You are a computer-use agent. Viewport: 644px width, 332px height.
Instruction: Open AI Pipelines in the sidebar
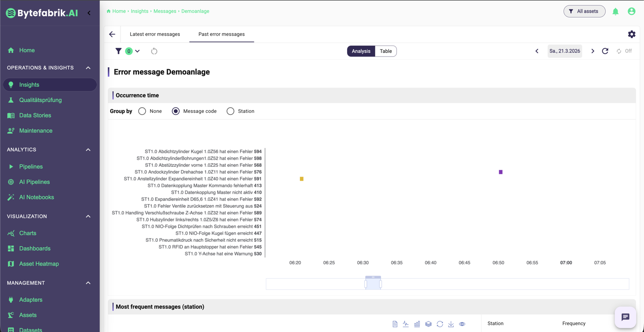(34, 182)
